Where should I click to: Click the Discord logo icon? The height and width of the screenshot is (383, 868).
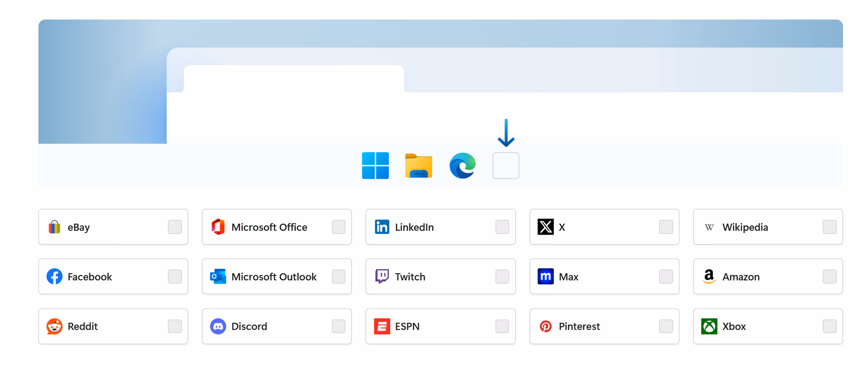pos(218,326)
